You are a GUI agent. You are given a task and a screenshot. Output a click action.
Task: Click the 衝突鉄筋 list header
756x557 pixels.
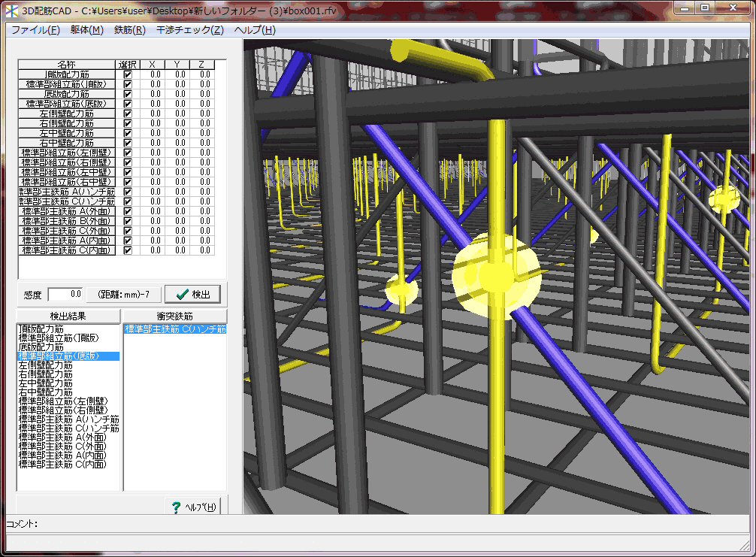(x=174, y=316)
